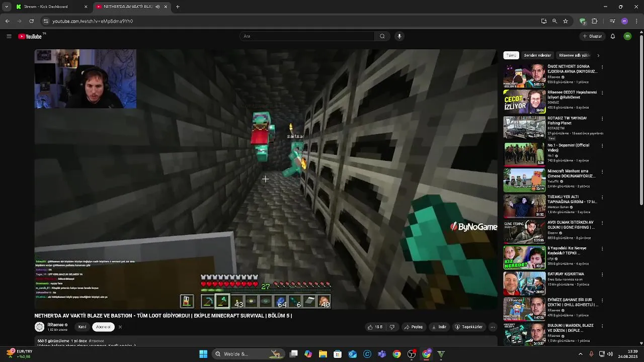Open the CECOT İZLİYOR video thumbnail
Image resolution: width=644 pixels, height=362 pixels.
(524, 102)
